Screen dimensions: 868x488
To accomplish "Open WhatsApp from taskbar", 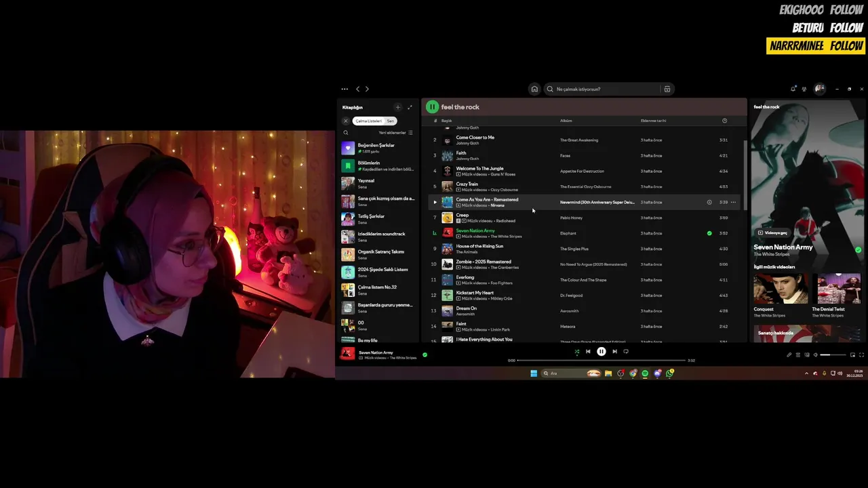I will point(670,373).
